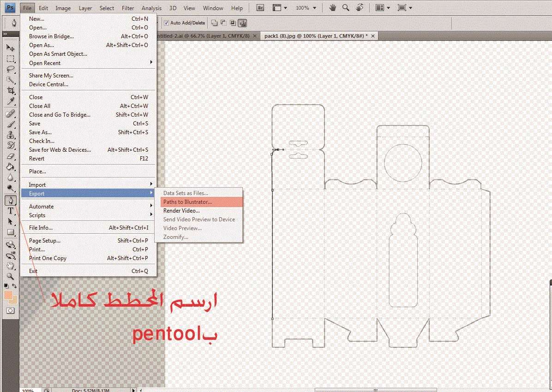Select the 3D Orbit camera tool
This screenshot has height=392, width=552.
click(11, 255)
